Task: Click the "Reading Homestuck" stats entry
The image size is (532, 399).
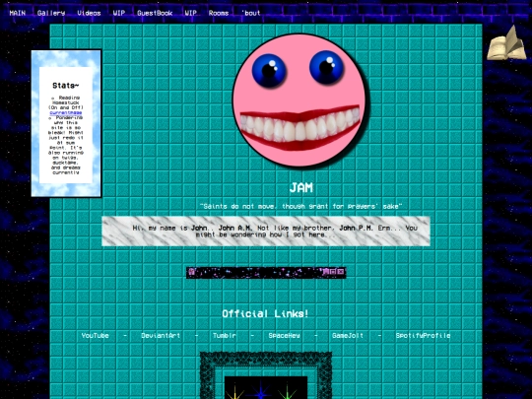Action: (x=66, y=102)
